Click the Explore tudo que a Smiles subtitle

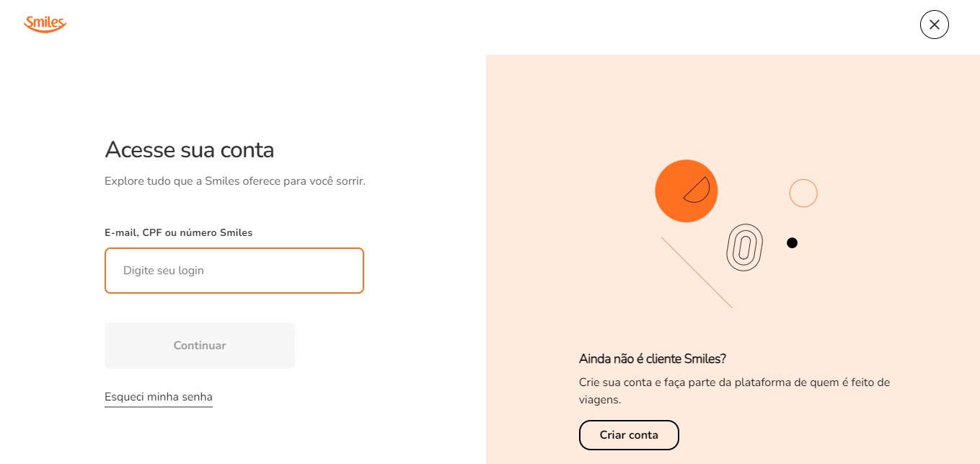(235, 181)
